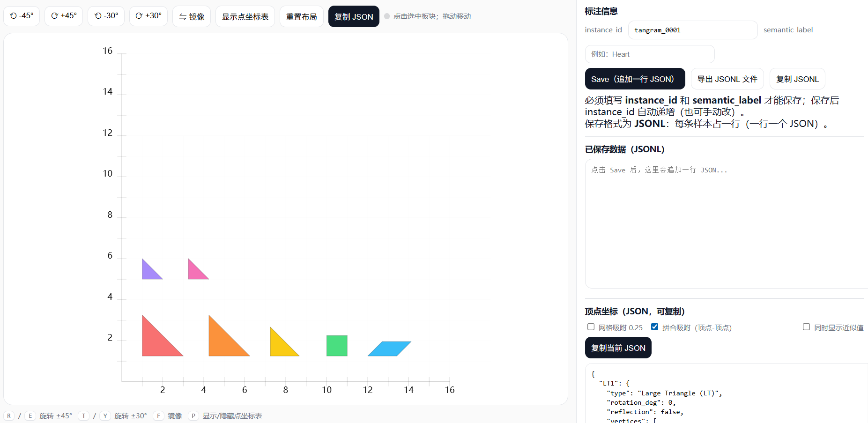Screen dimensions: 868x423
Task: Click the P shortcut key hint
Action: click(193, 416)
